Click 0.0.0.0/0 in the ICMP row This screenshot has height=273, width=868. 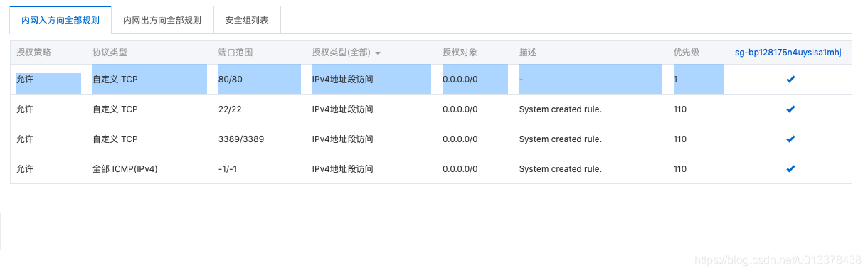point(460,169)
